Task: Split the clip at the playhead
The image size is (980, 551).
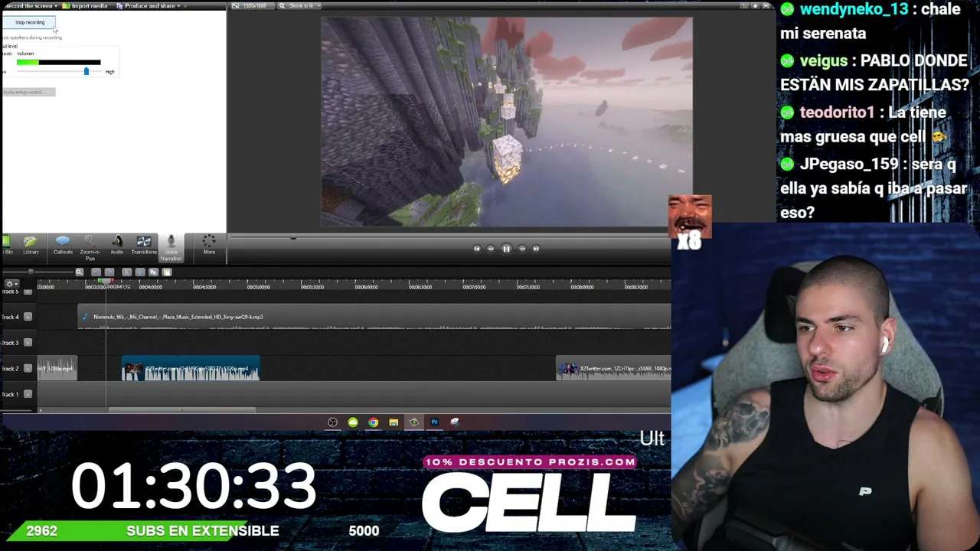Action: pyautogui.click(x=139, y=272)
